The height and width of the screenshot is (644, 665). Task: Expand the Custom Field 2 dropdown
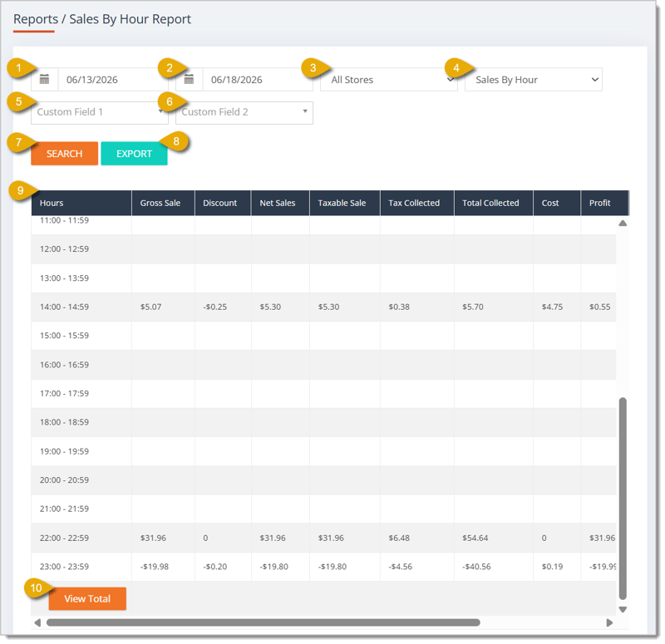point(244,112)
